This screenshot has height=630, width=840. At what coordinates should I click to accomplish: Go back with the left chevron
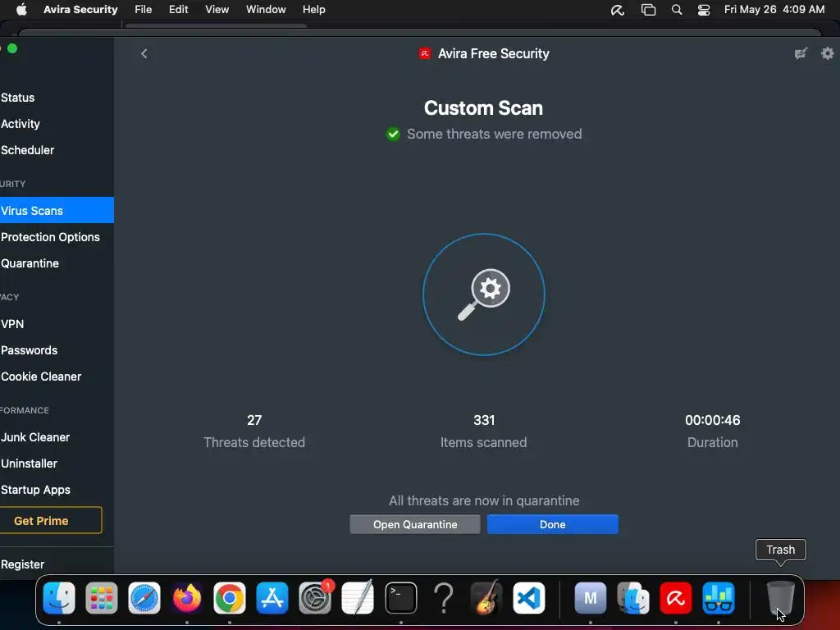(x=144, y=53)
